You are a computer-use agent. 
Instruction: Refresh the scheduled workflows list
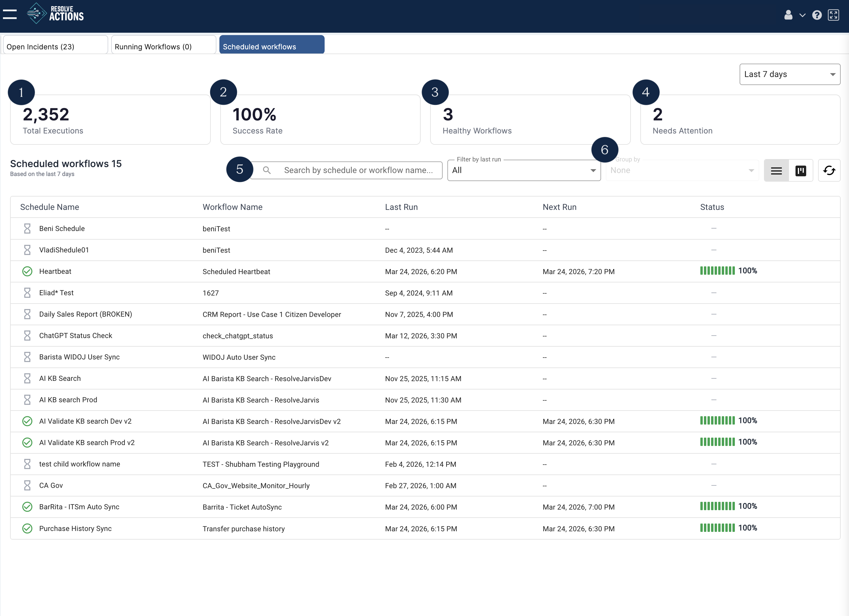tap(830, 170)
